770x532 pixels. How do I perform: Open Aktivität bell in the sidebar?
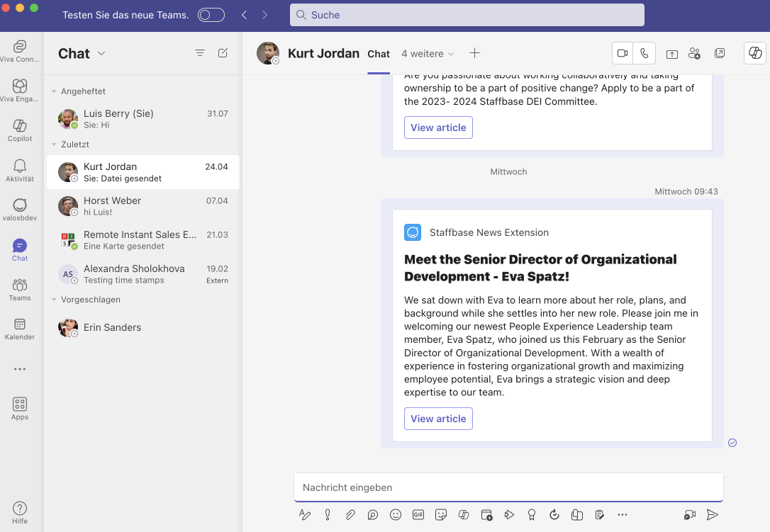click(20, 170)
